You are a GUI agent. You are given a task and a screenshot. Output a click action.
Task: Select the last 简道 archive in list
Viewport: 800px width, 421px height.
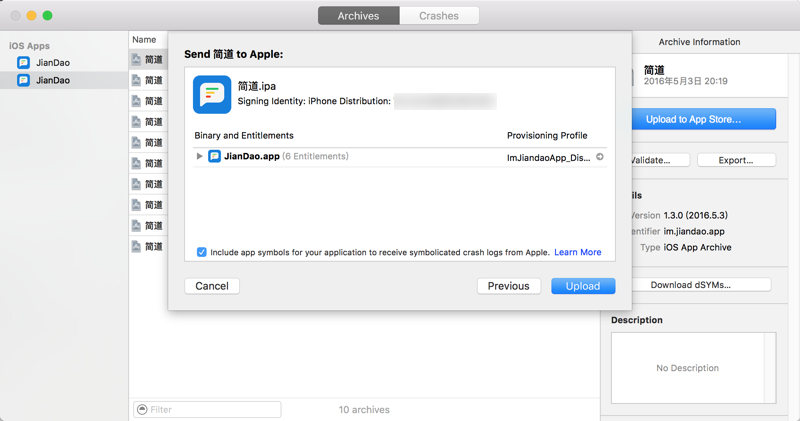point(147,246)
